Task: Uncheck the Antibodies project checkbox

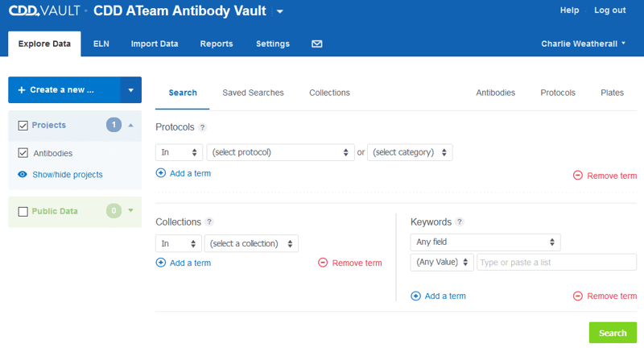Action: pyautogui.click(x=23, y=153)
